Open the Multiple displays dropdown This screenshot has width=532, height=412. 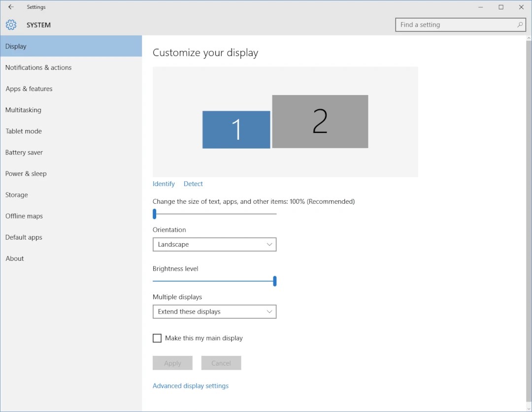(214, 312)
